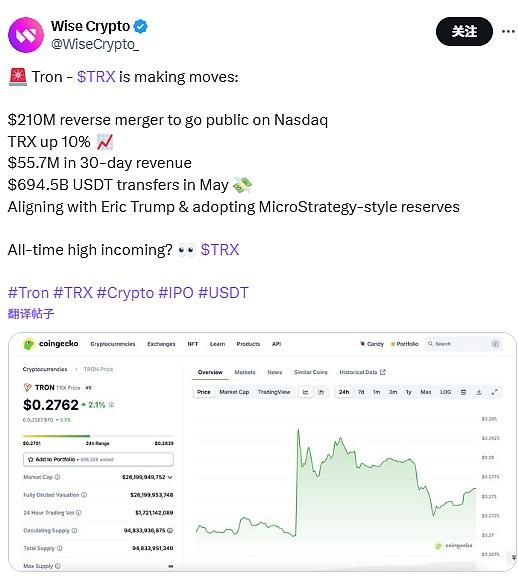Viewport: 518px width, 580px height.
Task: Select the candlestick chart type icon
Action: pos(321,392)
